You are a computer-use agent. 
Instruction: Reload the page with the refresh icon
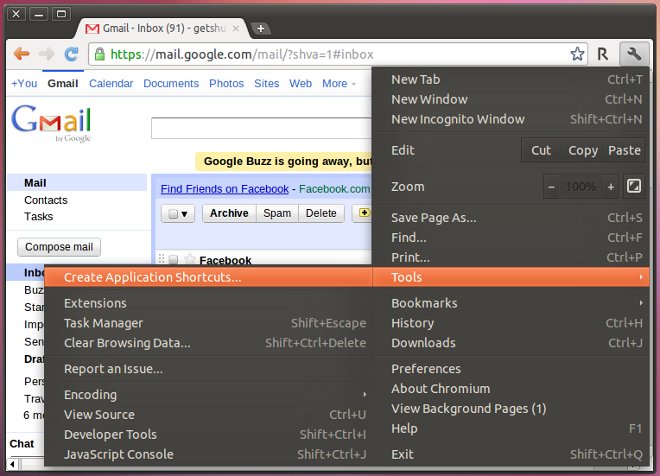click(x=72, y=54)
